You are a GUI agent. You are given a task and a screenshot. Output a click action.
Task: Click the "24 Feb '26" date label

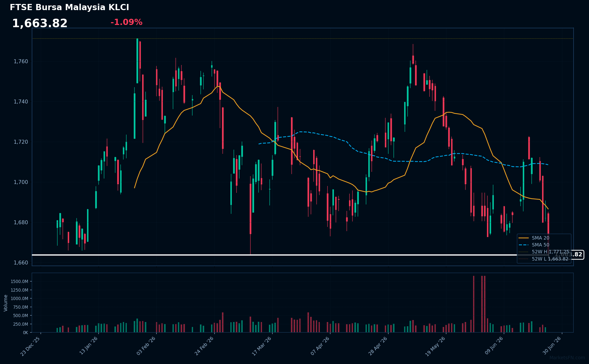204,346
